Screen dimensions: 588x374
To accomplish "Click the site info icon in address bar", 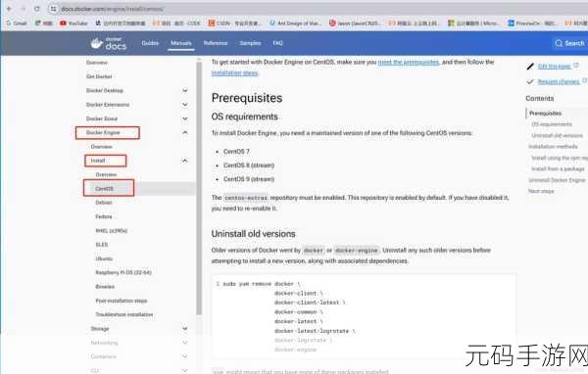I will (x=53, y=9).
